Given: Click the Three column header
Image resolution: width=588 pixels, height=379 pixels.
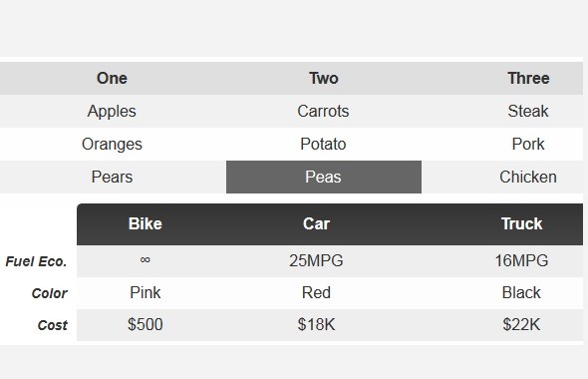Looking at the screenshot, I should tap(528, 78).
